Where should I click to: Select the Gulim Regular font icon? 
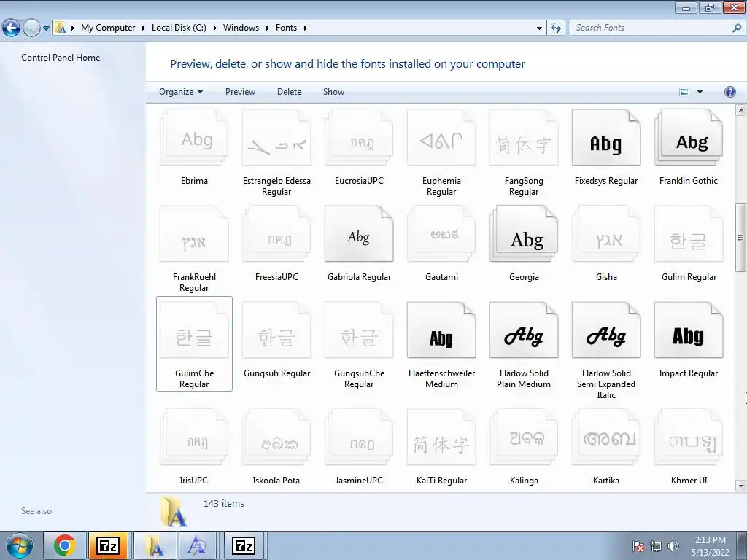pos(689,233)
